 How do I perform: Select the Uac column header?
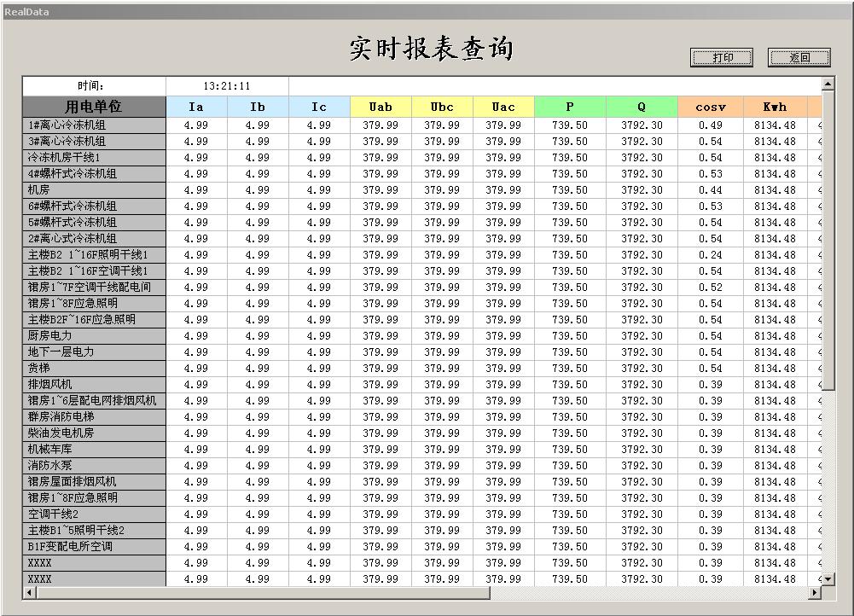[x=504, y=107]
